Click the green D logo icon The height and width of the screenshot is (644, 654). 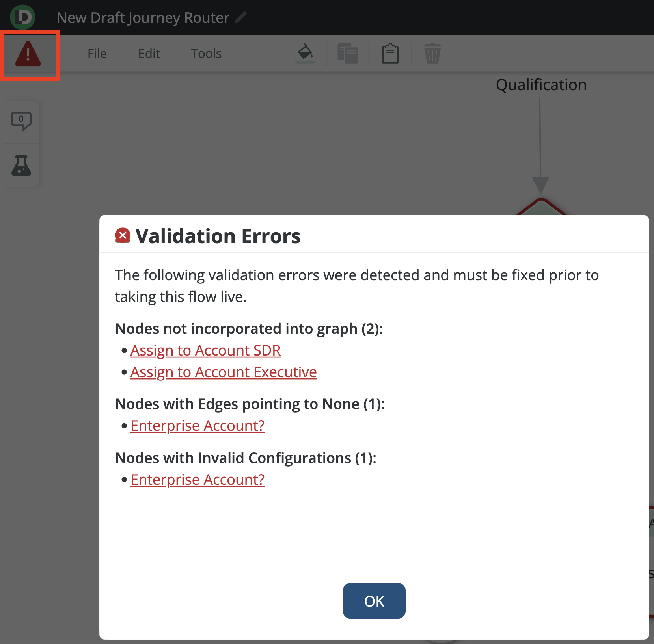tap(23, 17)
